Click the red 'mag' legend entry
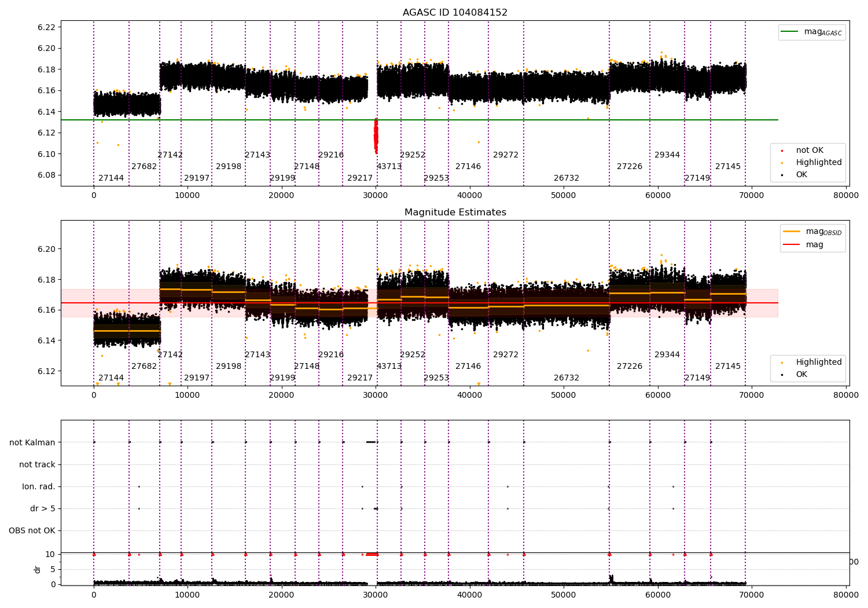Image resolution: width=868 pixels, height=608 pixels. tap(803, 244)
